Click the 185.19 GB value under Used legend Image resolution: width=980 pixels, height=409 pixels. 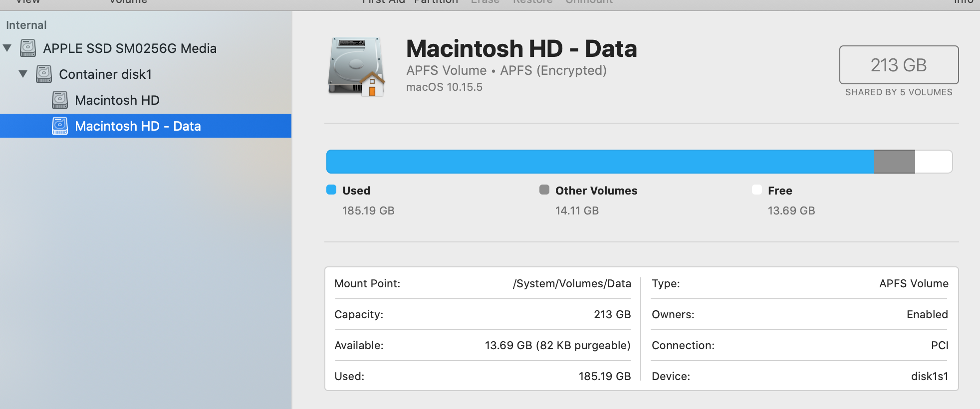[x=368, y=210]
